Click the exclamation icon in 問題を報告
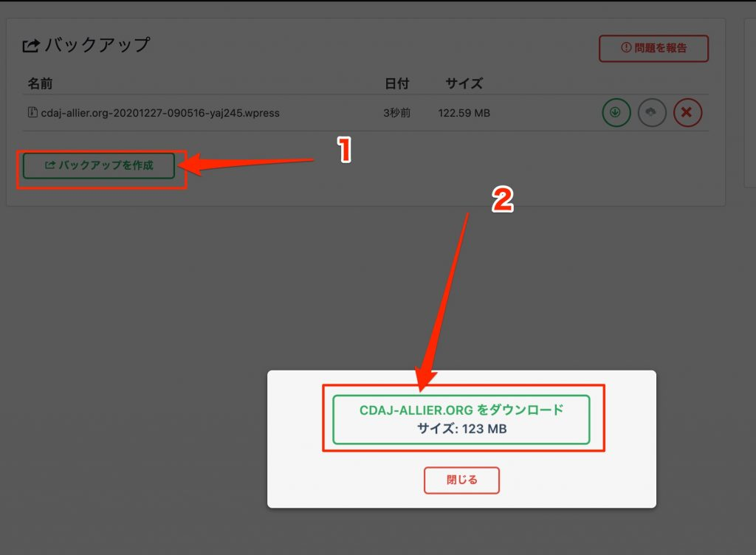756x555 pixels. [626, 47]
